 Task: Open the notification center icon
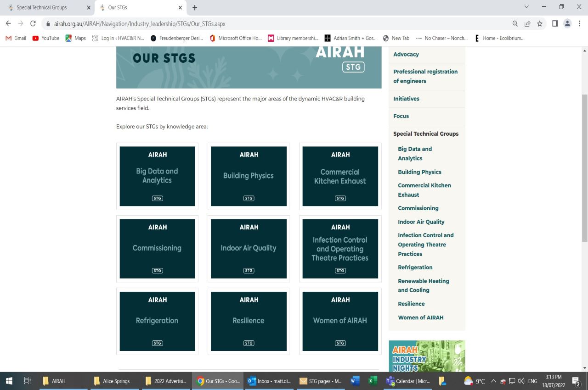(x=576, y=381)
